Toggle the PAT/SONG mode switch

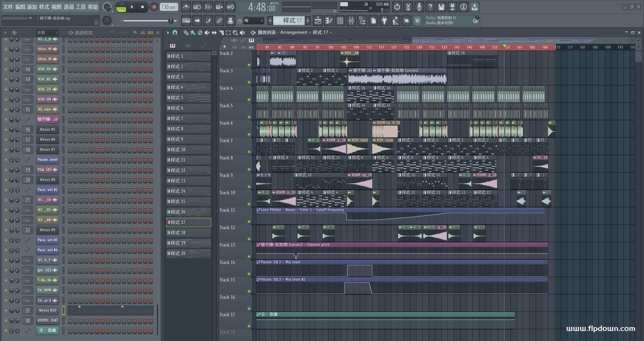[x=121, y=7]
